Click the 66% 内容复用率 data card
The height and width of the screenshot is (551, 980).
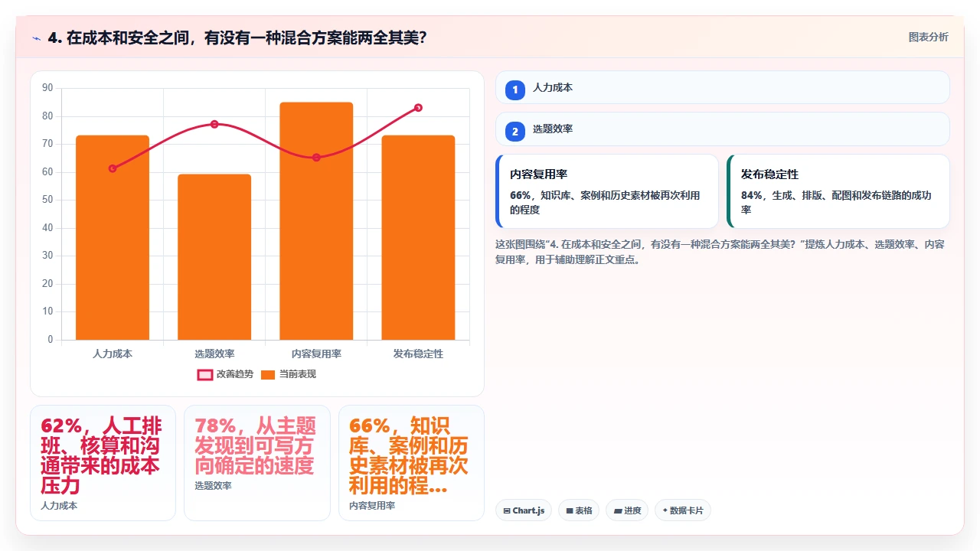(x=411, y=463)
